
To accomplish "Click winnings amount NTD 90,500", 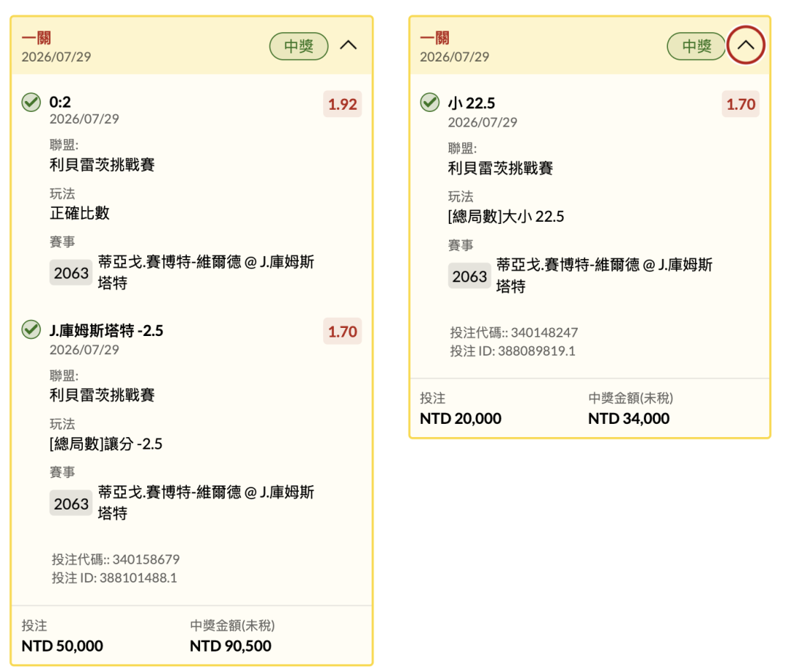I will pyautogui.click(x=231, y=646).
